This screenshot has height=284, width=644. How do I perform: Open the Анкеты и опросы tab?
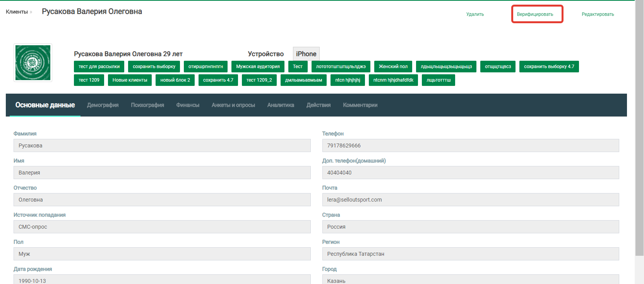[233, 105]
